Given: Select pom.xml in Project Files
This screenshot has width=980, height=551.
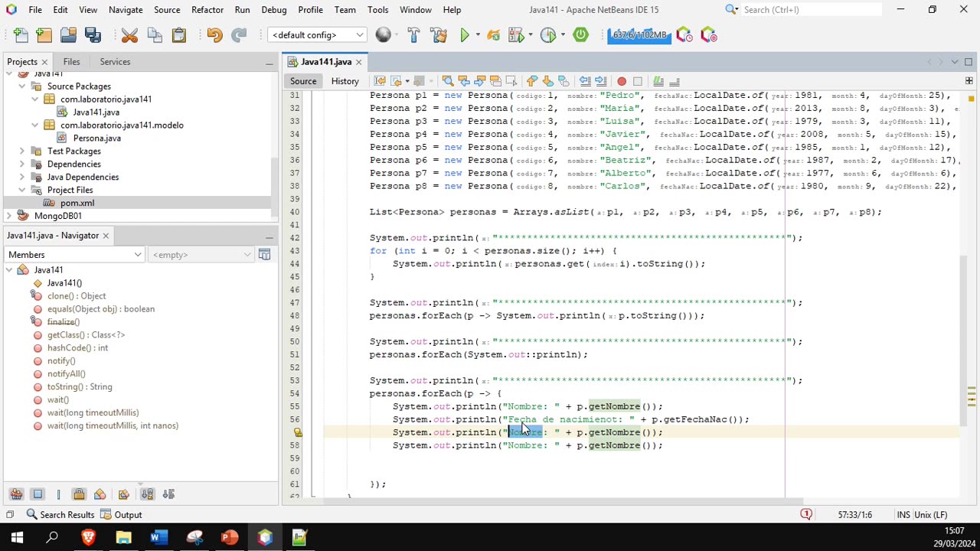Looking at the screenshot, I should [x=77, y=204].
